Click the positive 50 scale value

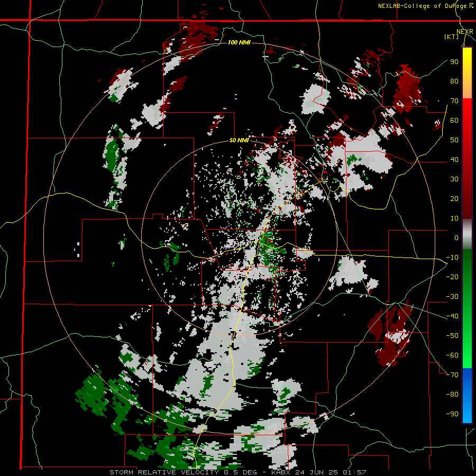click(x=454, y=140)
